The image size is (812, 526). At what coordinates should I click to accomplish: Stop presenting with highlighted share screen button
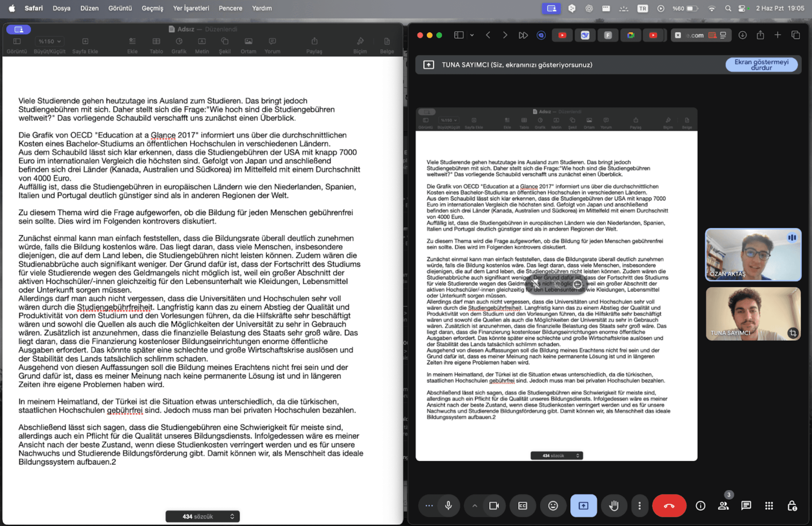tap(583, 506)
